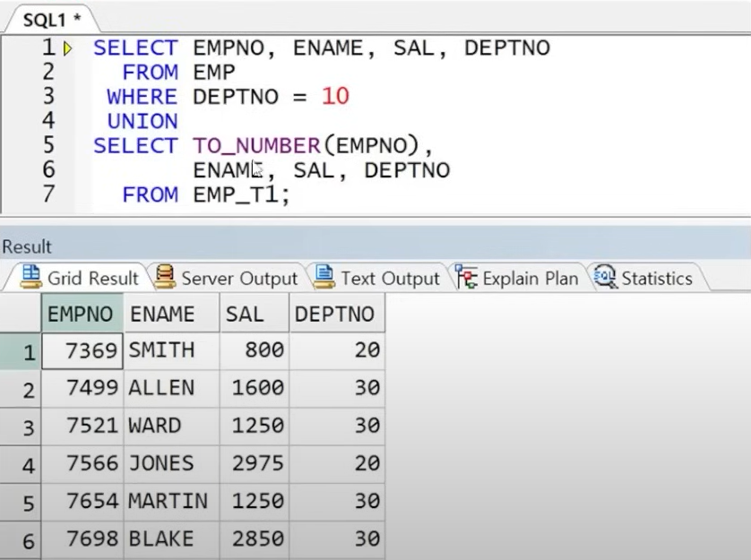Click the MARTIN name cell
This screenshot has width=751, height=560.
pyautogui.click(x=171, y=503)
